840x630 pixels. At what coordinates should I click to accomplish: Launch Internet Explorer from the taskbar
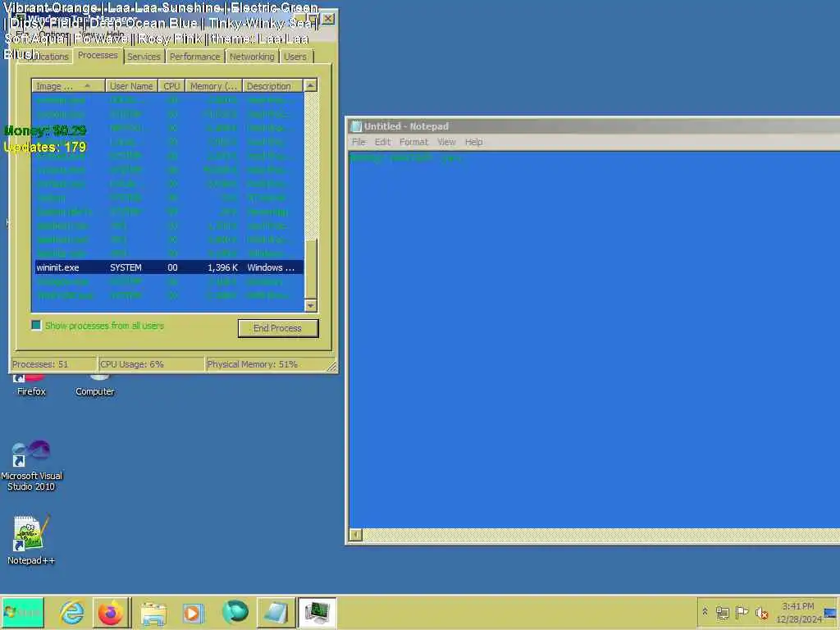click(72, 612)
